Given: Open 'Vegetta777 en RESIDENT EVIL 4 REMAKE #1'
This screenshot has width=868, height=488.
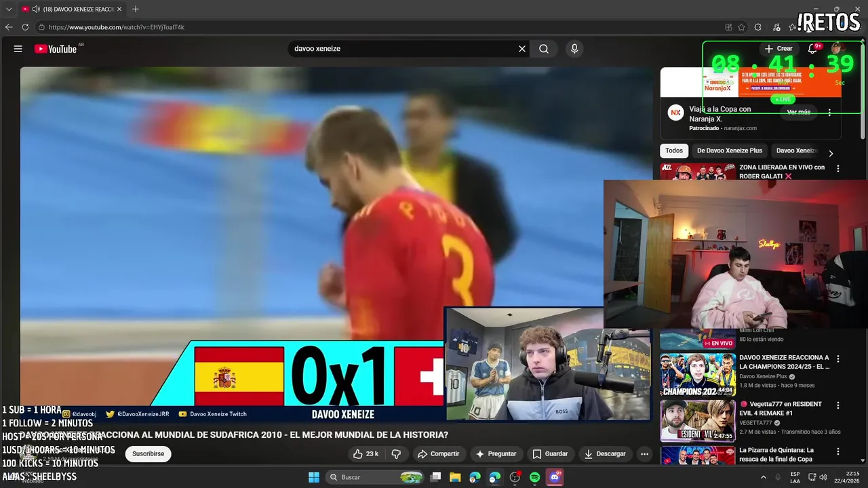Looking at the screenshot, I should pyautogui.click(x=780, y=409).
